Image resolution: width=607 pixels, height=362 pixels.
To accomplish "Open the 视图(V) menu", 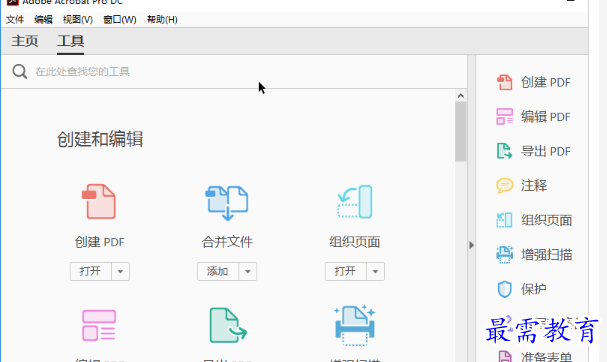I will point(78,19).
